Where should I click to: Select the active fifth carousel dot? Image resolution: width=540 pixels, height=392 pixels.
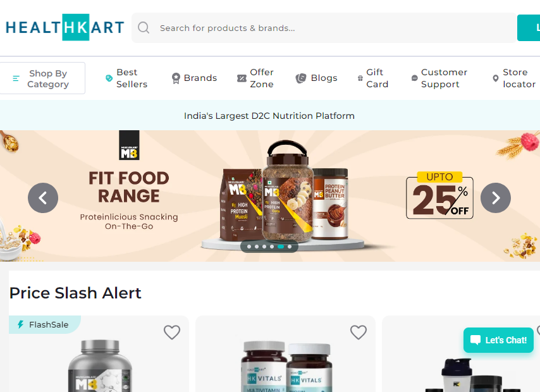[x=281, y=247]
